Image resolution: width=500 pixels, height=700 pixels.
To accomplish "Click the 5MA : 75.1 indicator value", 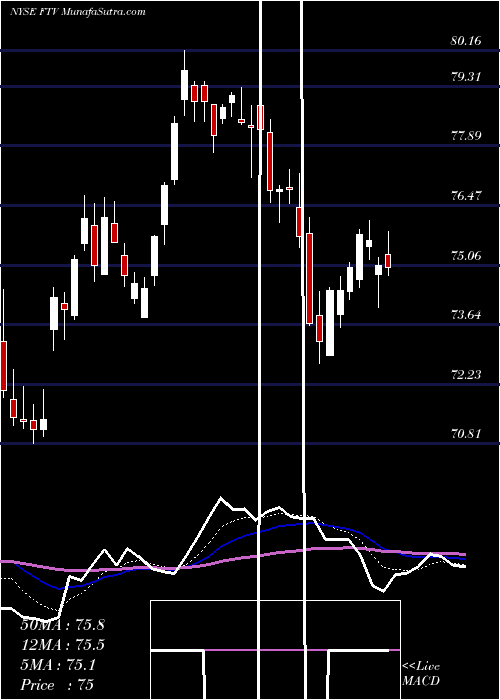I will 58,665.
